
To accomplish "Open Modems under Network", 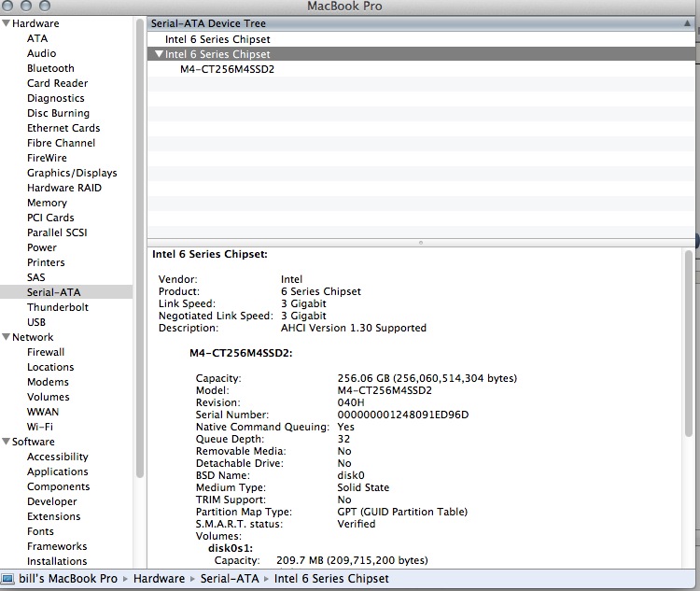I will coord(48,382).
